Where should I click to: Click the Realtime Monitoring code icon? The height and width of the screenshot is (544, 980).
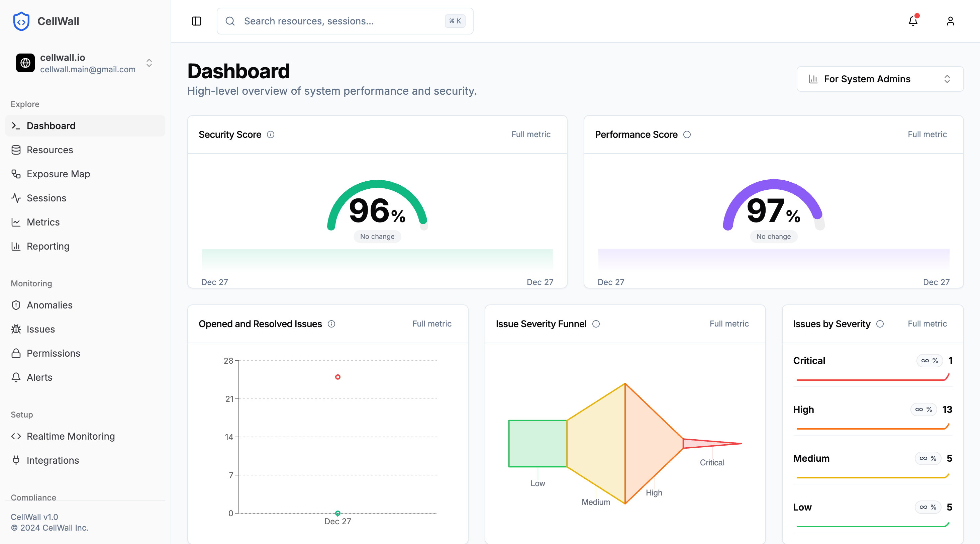click(16, 436)
